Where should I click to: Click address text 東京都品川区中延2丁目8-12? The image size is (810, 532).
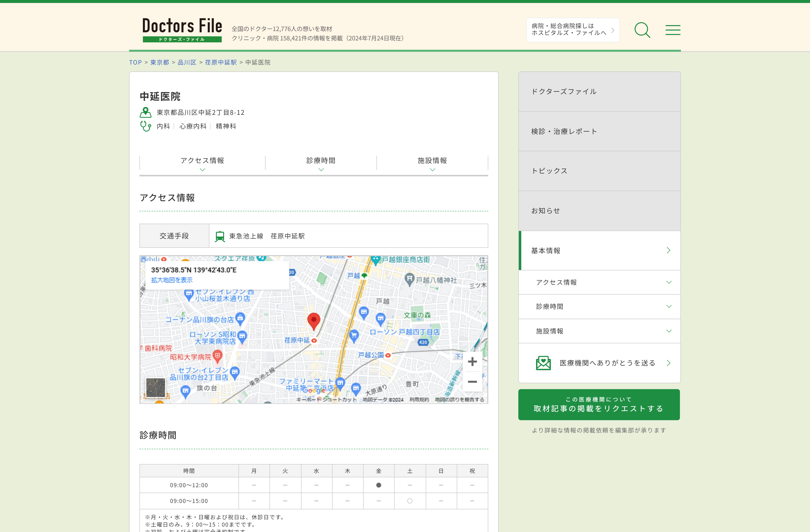[x=201, y=112]
